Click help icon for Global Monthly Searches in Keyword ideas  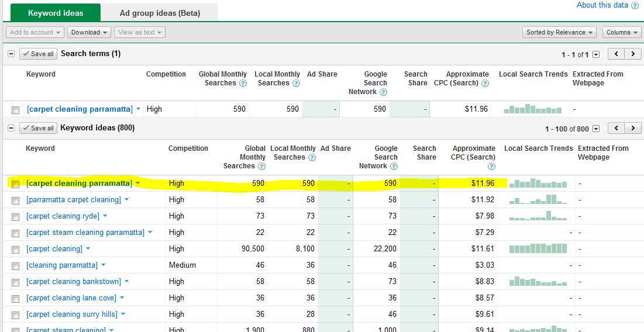click(261, 166)
